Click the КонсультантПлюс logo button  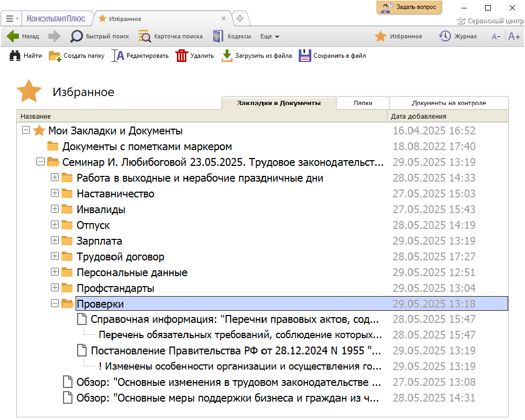pyautogui.click(x=56, y=19)
